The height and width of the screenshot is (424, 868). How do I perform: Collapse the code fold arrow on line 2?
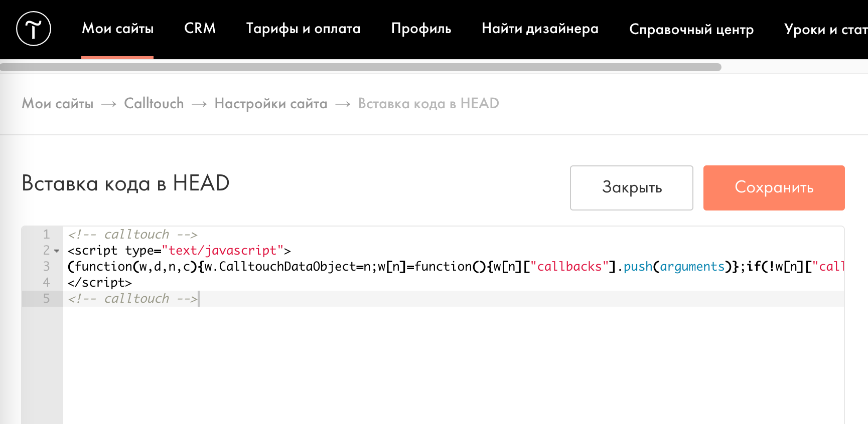pos(57,251)
